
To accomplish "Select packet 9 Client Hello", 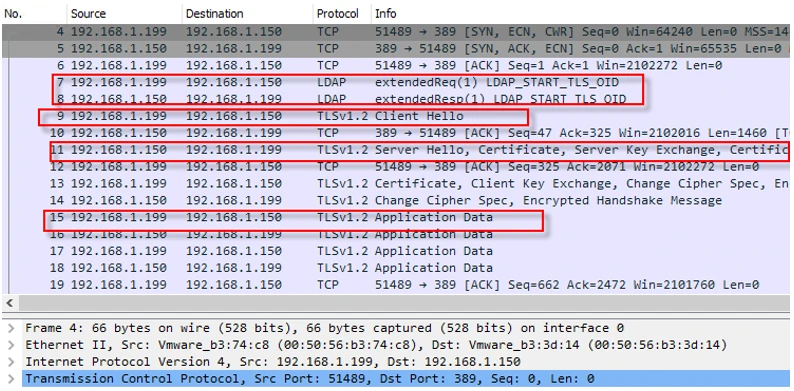I will point(397,116).
